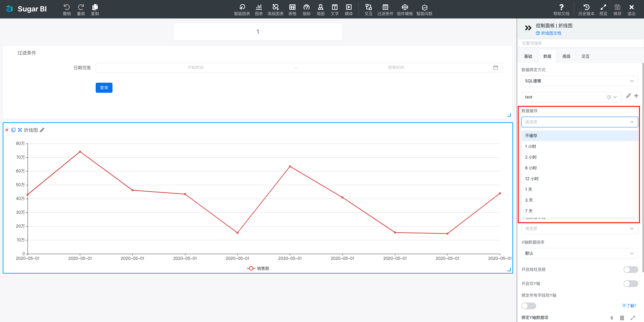The image size is (644, 322).
Task: Click the 查询 query button
Action: [104, 88]
